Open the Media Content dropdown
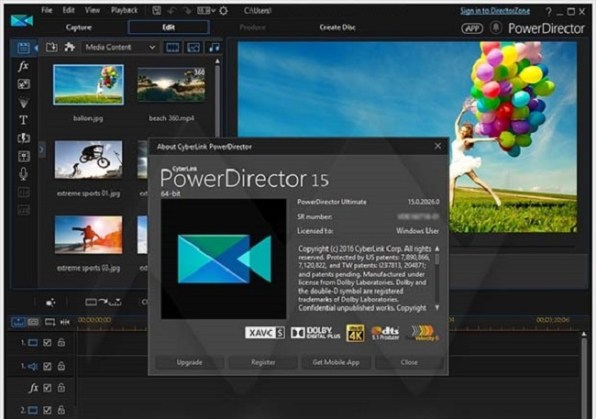 click(x=119, y=48)
